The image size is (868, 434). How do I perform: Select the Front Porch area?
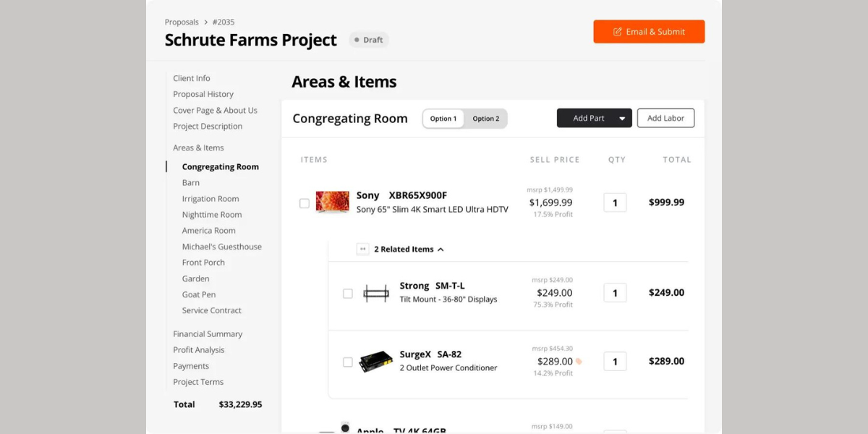pyautogui.click(x=203, y=262)
